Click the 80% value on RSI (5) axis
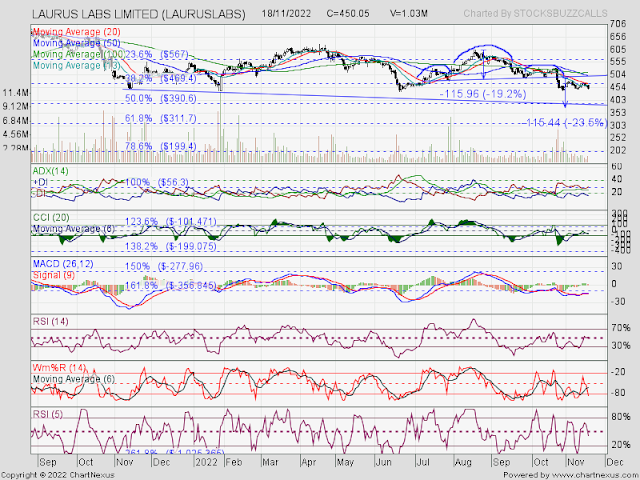Screen dimensions: 640x480 620,417
